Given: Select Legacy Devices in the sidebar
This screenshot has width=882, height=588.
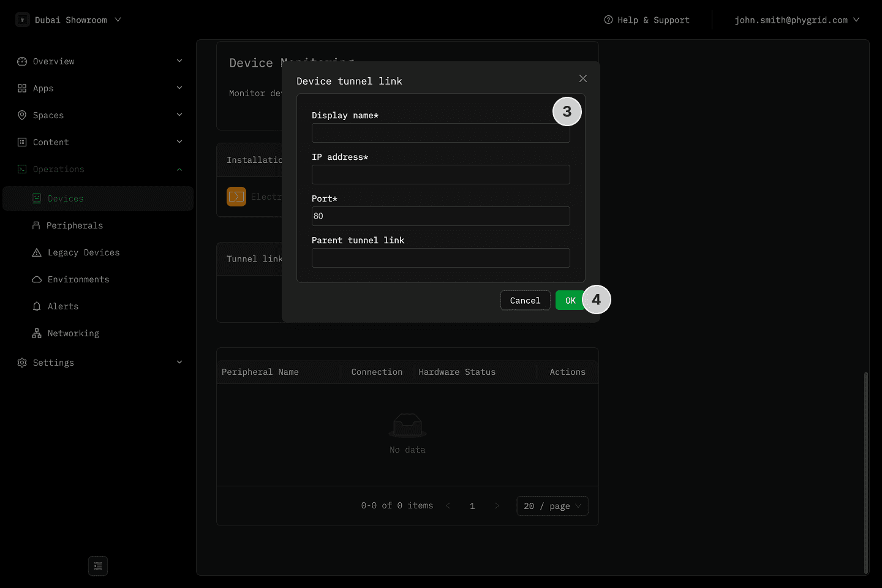Looking at the screenshot, I should tap(98, 252).
